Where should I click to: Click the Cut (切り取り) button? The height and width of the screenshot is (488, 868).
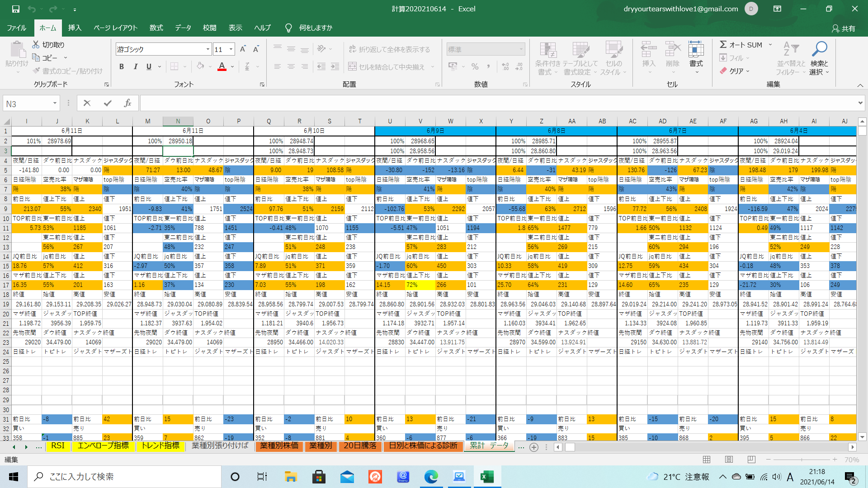tap(48, 45)
